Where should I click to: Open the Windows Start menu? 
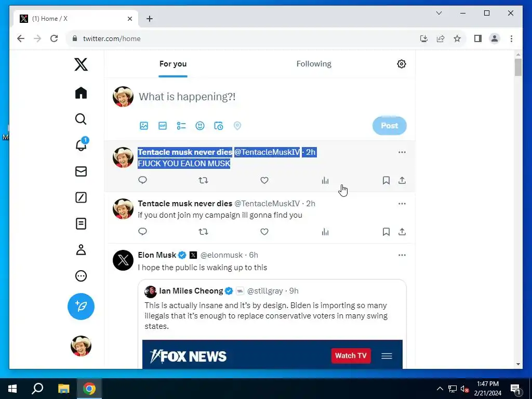coord(12,389)
